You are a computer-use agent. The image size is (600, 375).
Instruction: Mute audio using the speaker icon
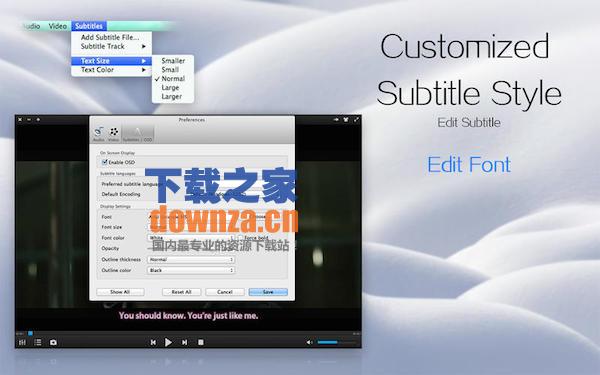pos(309,342)
